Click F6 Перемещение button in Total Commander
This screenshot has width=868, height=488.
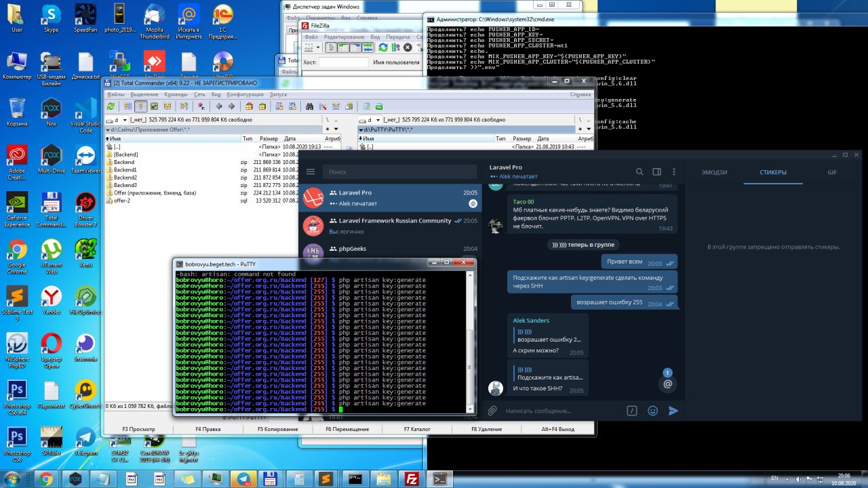(347, 430)
